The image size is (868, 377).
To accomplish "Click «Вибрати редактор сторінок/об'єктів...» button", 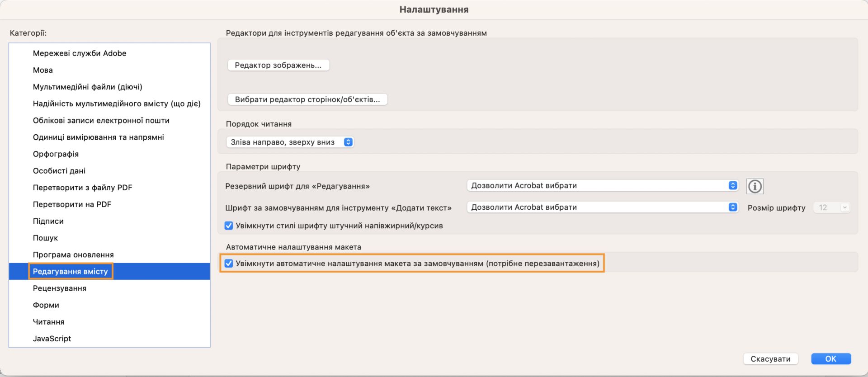I will 307,99.
